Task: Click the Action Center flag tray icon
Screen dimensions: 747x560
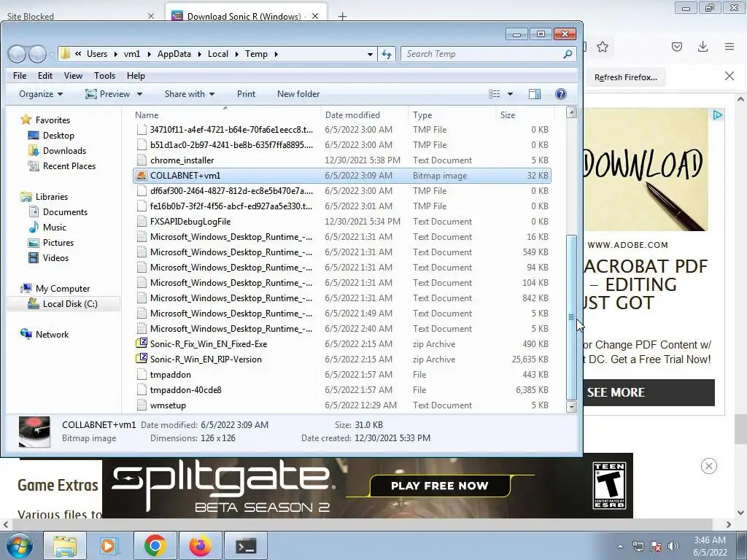Action: pos(656,546)
